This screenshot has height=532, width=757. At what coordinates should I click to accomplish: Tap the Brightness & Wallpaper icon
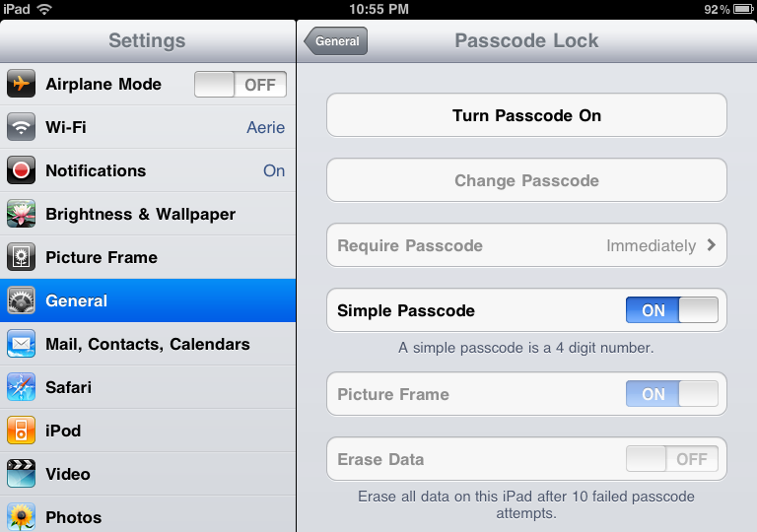click(22, 214)
